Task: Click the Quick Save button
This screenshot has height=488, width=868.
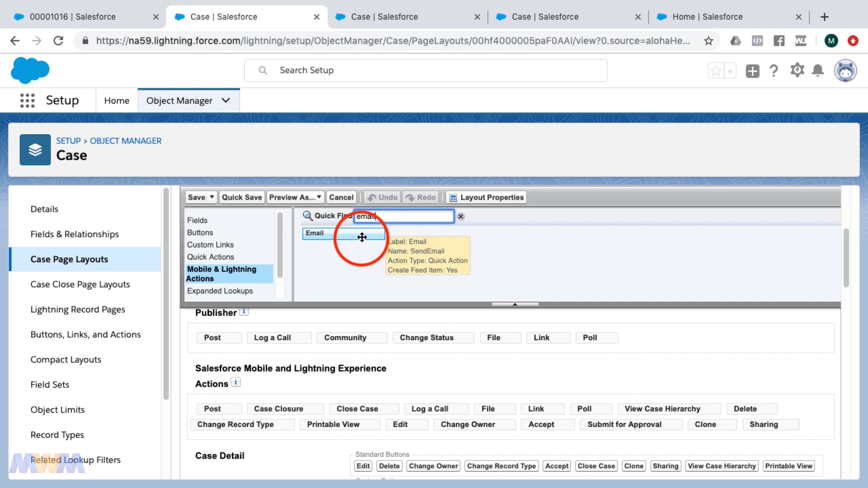Action: tap(241, 197)
